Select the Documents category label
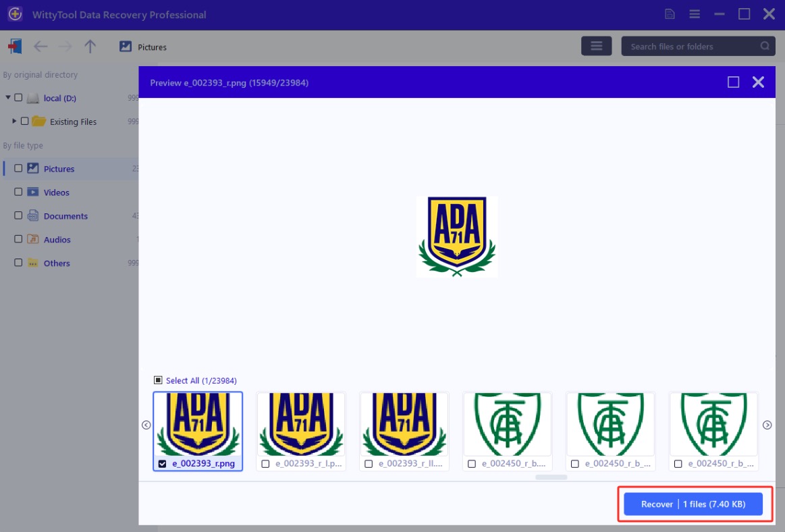Viewport: 785px width, 532px height. point(65,216)
